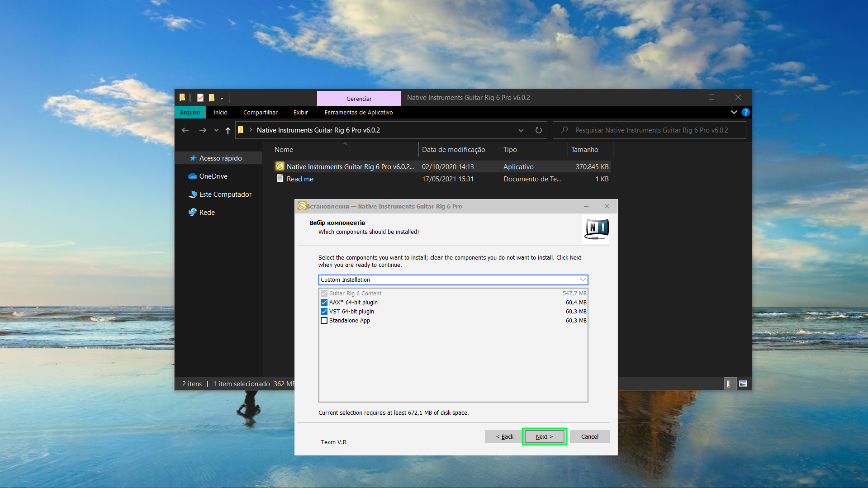Click the Quick access star icon
The height and width of the screenshot is (488, 868).
click(x=193, y=158)
